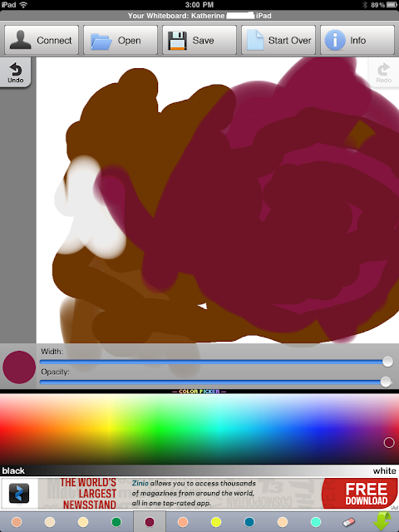Pick the salmon swatch between maroon and yellow
This screenshot has height=532, width=399.
coord(183,522)
